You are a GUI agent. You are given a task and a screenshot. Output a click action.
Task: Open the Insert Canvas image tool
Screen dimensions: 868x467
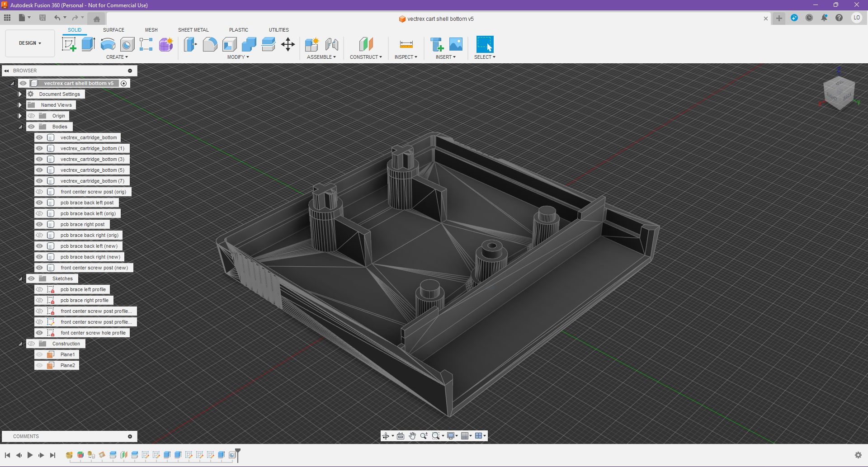tap(456, 44)
